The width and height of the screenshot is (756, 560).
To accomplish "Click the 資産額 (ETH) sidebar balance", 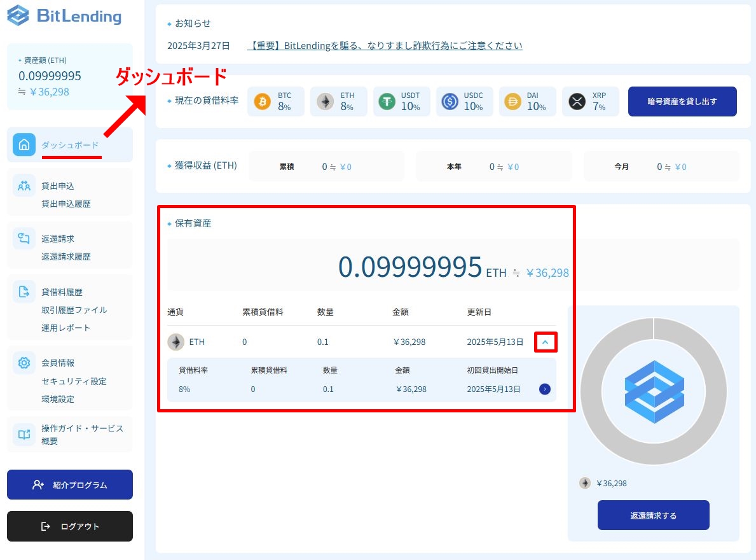I will coord(50,76).
